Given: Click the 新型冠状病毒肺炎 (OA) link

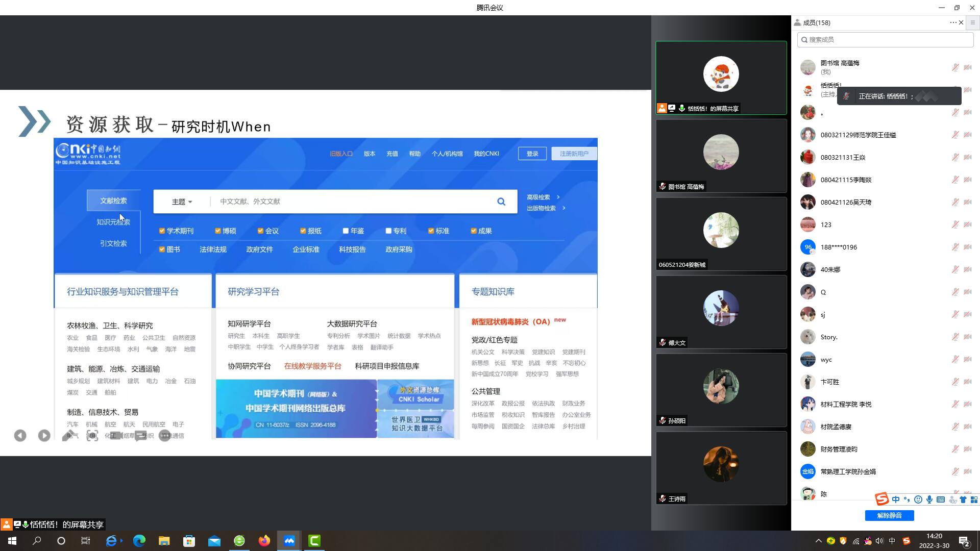Looking at the screenshot, I should point(510,322).
